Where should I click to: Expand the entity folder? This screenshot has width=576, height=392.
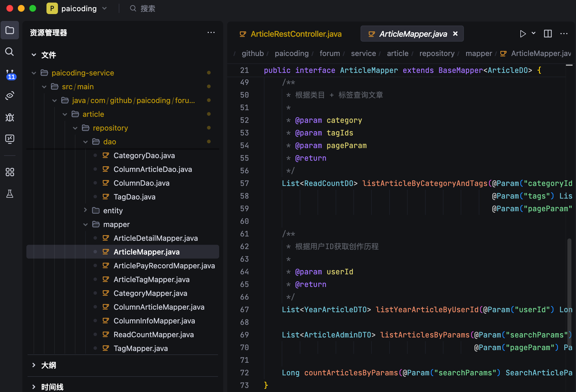click(x=113, y=211)
